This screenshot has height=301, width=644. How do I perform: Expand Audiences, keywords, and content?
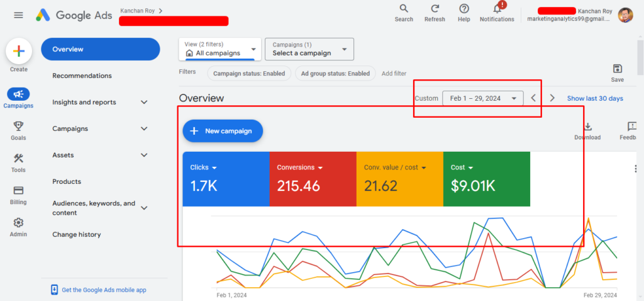click(144, 208)
